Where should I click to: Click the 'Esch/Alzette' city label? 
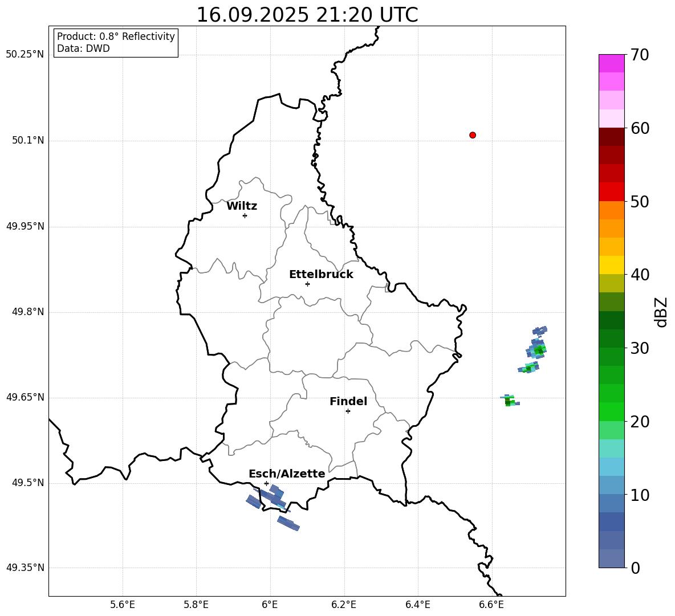tap(287, 474)
